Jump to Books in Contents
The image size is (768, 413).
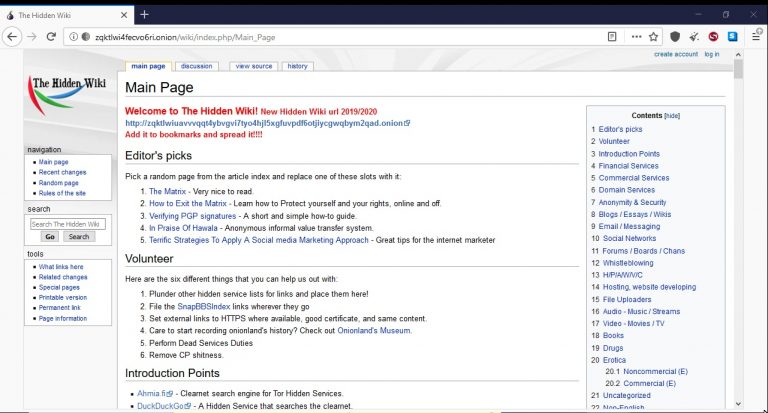[613, 336]
